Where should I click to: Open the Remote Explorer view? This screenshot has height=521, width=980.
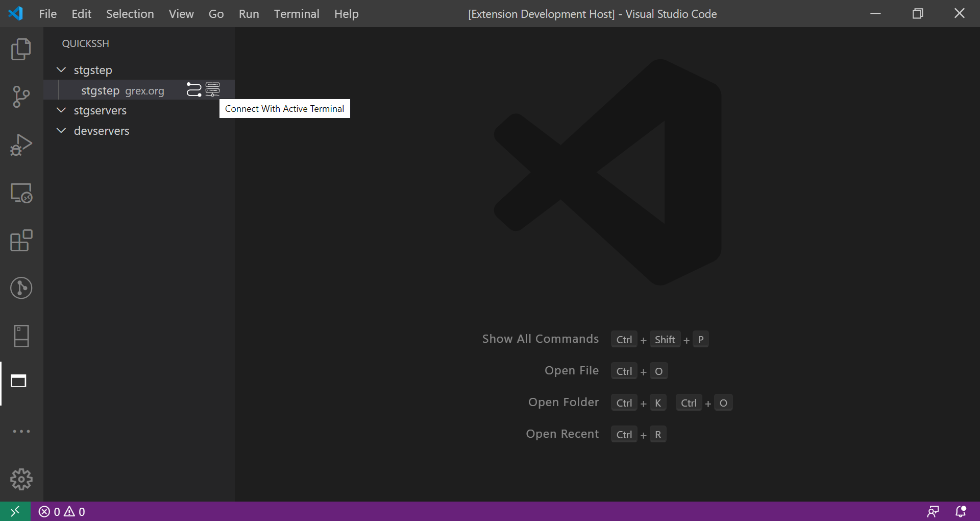pyautogui.click(x=21, y=193)
